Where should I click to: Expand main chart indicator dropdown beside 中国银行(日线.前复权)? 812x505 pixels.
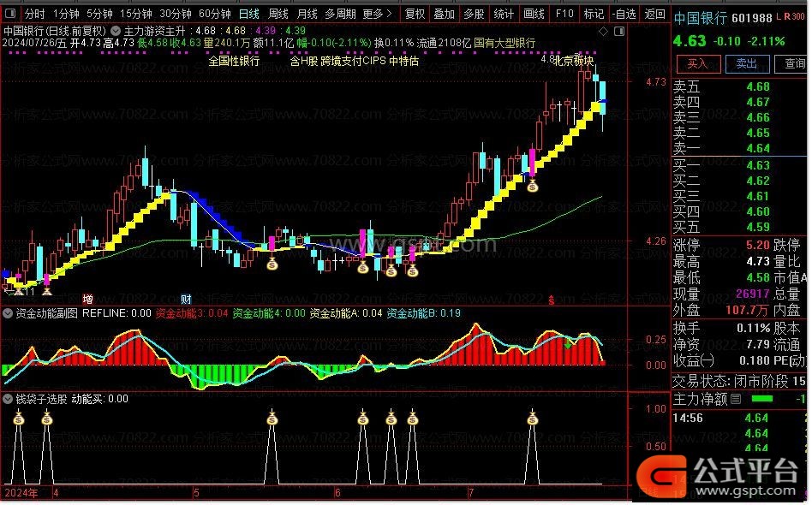[116, 31]
